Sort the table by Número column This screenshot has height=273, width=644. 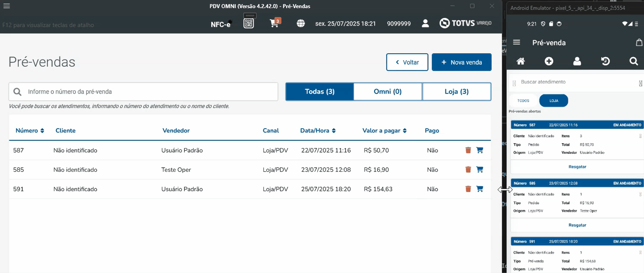coord(30,131)
